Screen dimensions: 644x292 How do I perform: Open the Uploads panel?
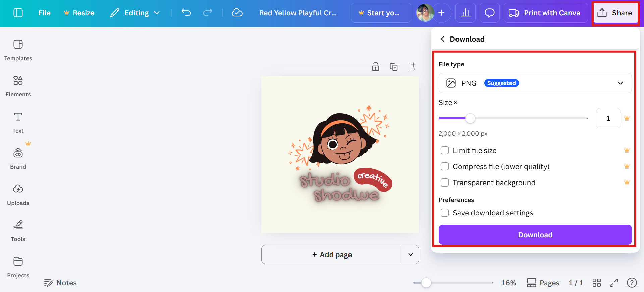[18, 195]
